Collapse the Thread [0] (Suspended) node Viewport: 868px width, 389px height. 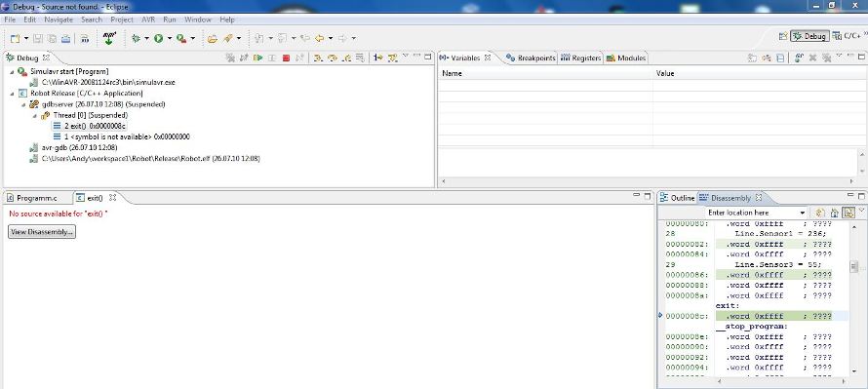pos(34,115)
